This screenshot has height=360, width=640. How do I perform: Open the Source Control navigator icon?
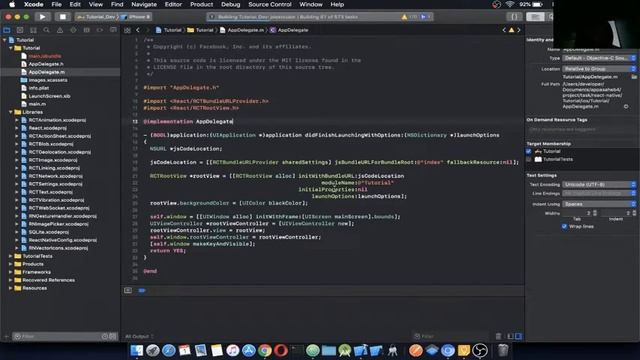(20, 30)
